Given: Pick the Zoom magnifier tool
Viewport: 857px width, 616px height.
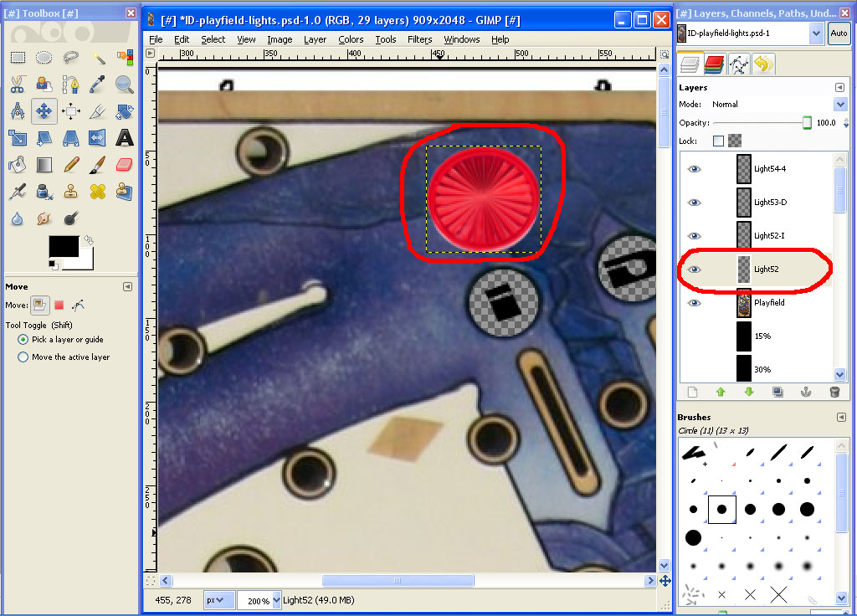Looking at the screenshot, I should [x=125, y=85].
